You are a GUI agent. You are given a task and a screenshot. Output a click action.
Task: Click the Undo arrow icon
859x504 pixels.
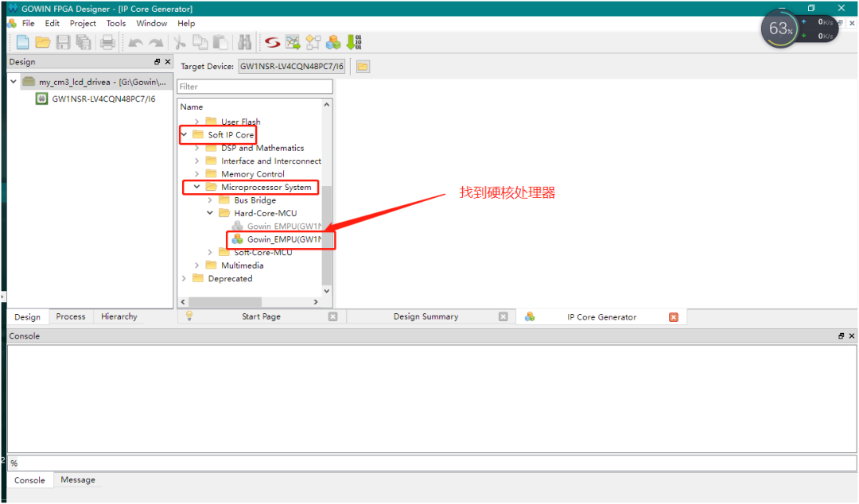pyautogui.click(x=135, y=43)
